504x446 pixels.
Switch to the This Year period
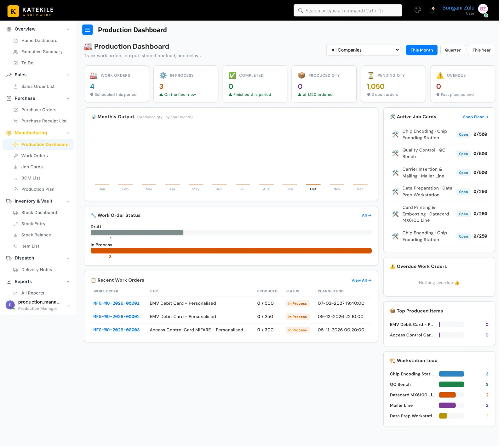[481, 50]
